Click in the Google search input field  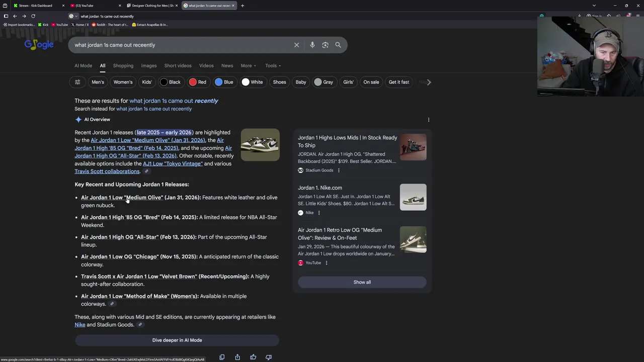coord(181,45)
